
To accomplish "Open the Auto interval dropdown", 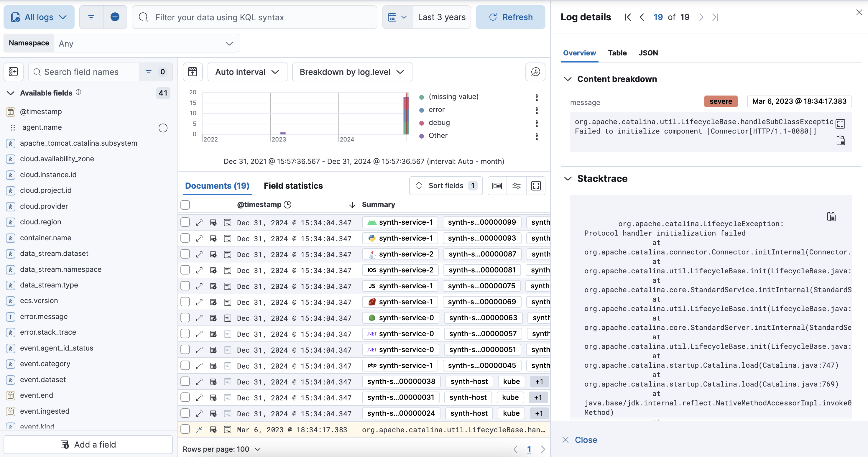I will [247, 72].
